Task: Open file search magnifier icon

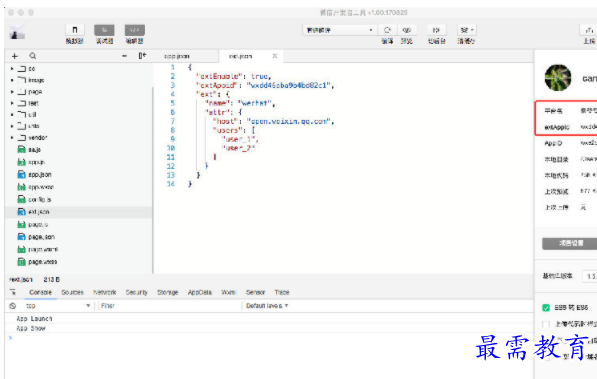Action: pyautogui.click(x=33, y=56)
